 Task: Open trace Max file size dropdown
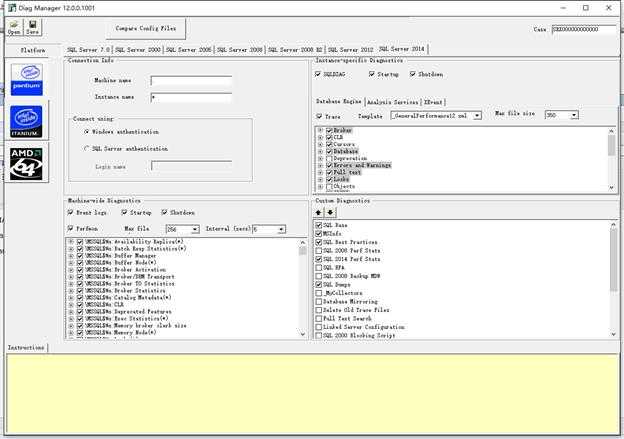point(574,115)
